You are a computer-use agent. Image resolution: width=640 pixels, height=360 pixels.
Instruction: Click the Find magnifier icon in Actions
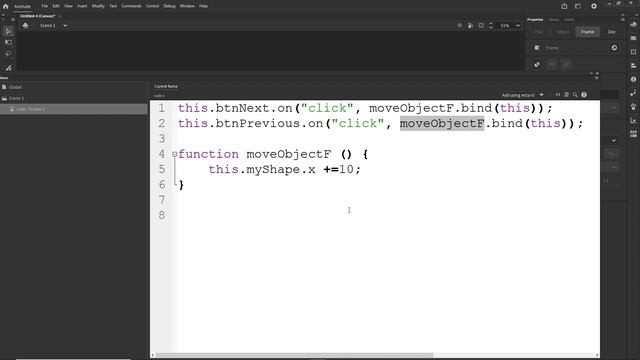(575, 95)
